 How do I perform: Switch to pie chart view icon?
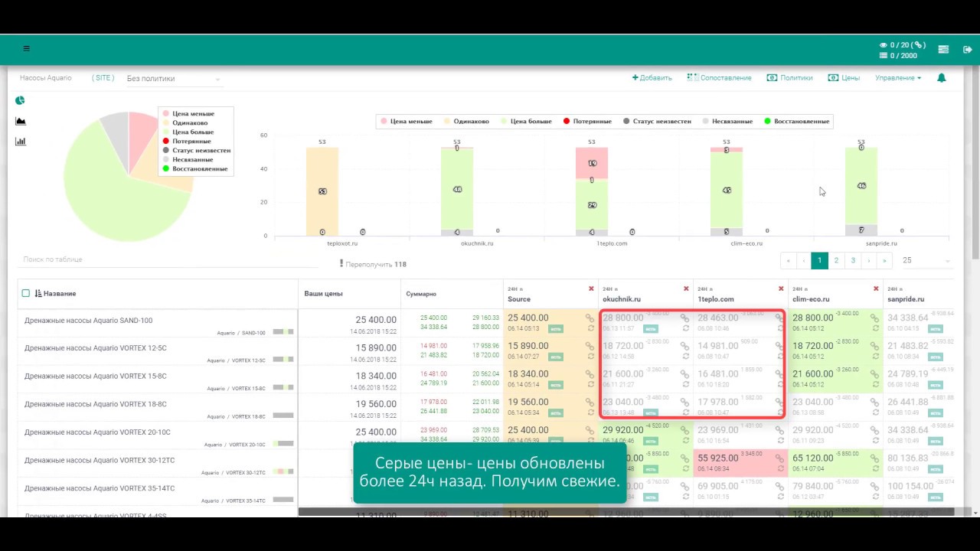[x=20, y=100]
